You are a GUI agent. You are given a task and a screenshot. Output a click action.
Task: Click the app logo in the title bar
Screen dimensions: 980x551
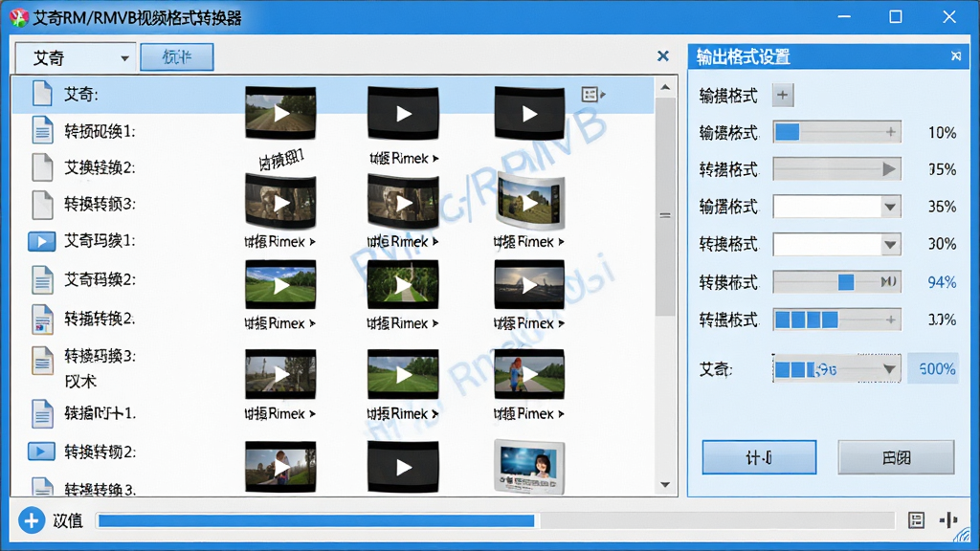click(x=19, y=17)
